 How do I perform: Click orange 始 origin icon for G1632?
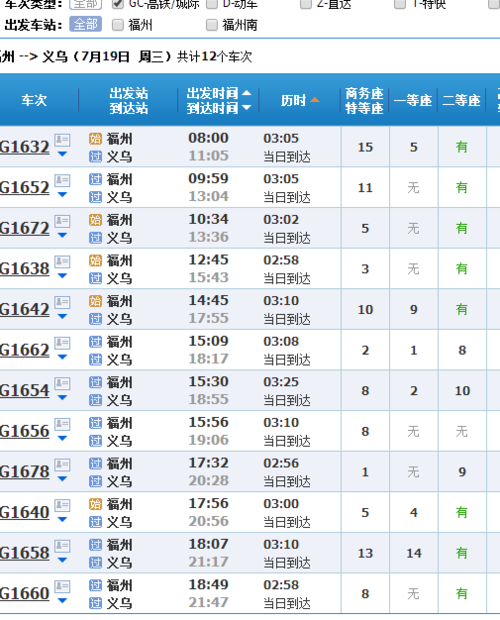(95, 139)
